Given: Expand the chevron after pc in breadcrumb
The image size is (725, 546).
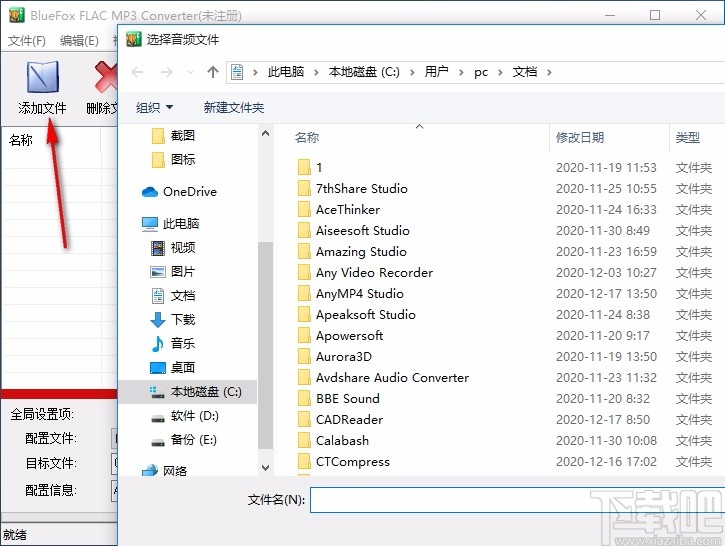Looking at the screenshot, I should pos(500,73).
